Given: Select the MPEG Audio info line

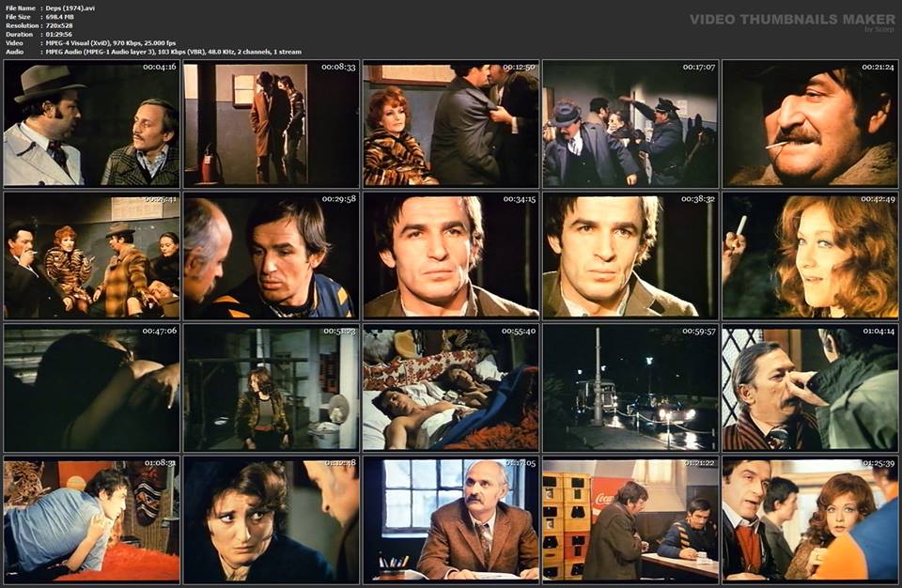Looking at the screenshot, I should [173, 52].
